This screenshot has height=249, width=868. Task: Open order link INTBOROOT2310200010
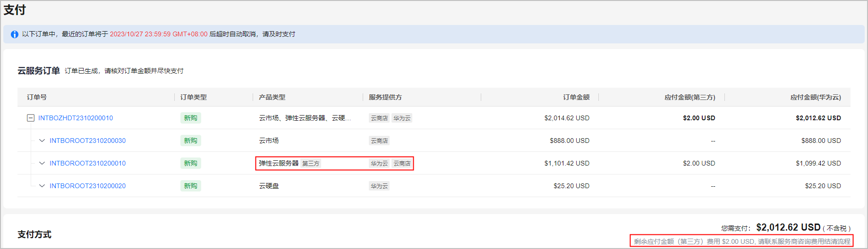(x=87, y=163)
